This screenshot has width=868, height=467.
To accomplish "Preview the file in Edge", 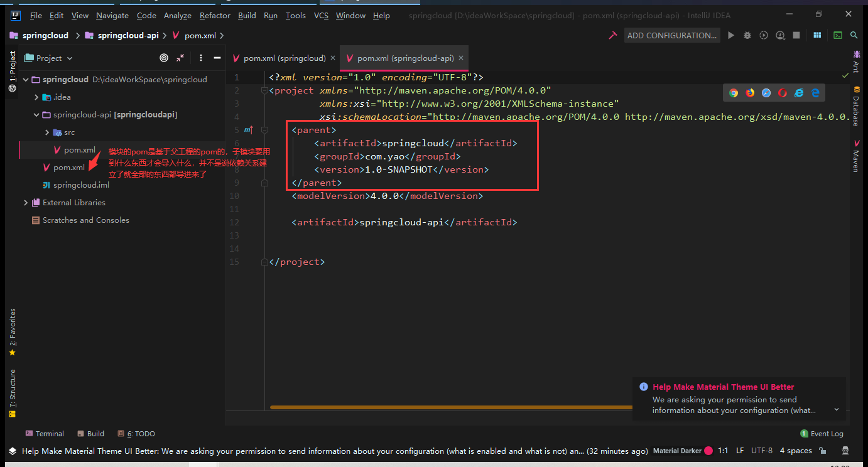I will coord(815,93).
